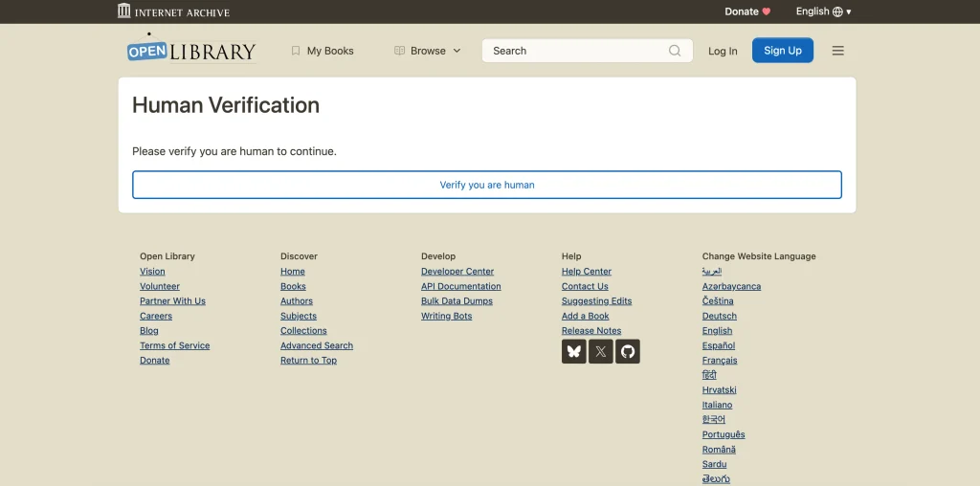Switch language to Čeština
980x486 pixels.
click(x=718, y=301)
